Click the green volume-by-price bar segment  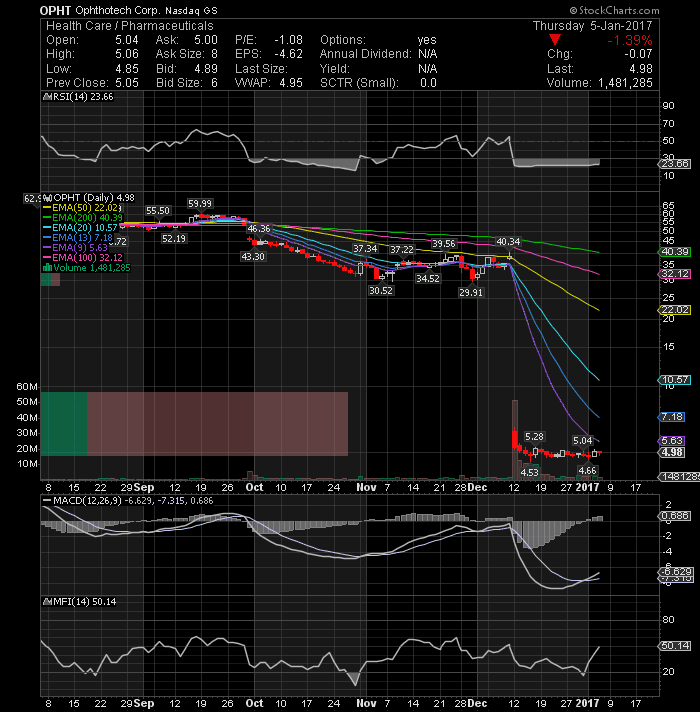tap(64, 424)
